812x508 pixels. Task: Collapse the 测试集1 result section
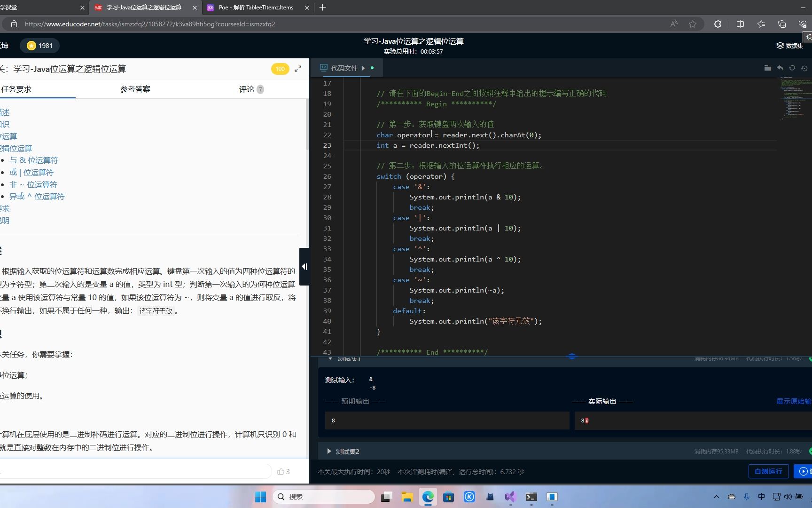[x=330, y=359]
